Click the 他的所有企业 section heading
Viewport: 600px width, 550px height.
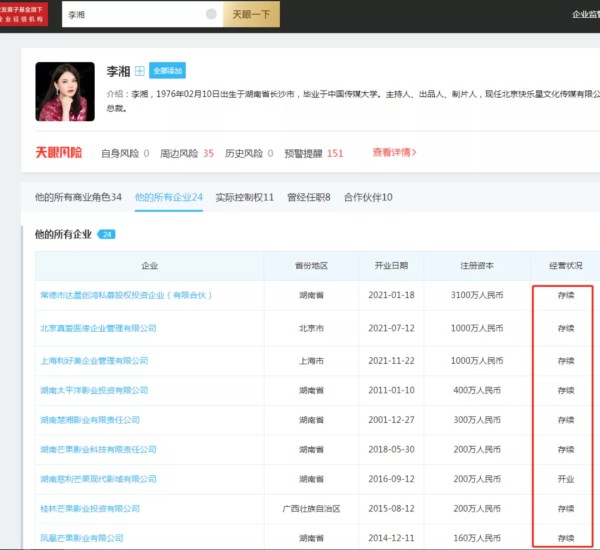pos(64,234)
